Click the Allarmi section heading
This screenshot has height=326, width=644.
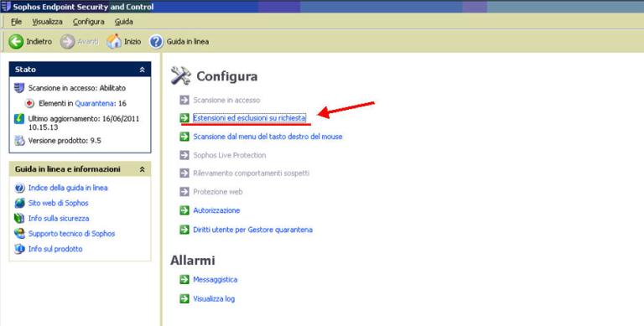(x=193, y=261)
